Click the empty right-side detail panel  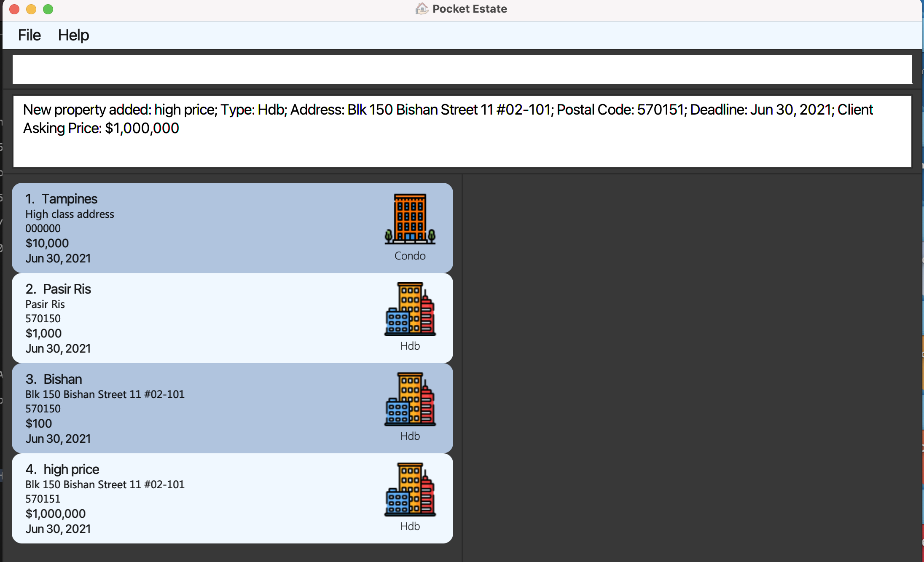[692, 368]
